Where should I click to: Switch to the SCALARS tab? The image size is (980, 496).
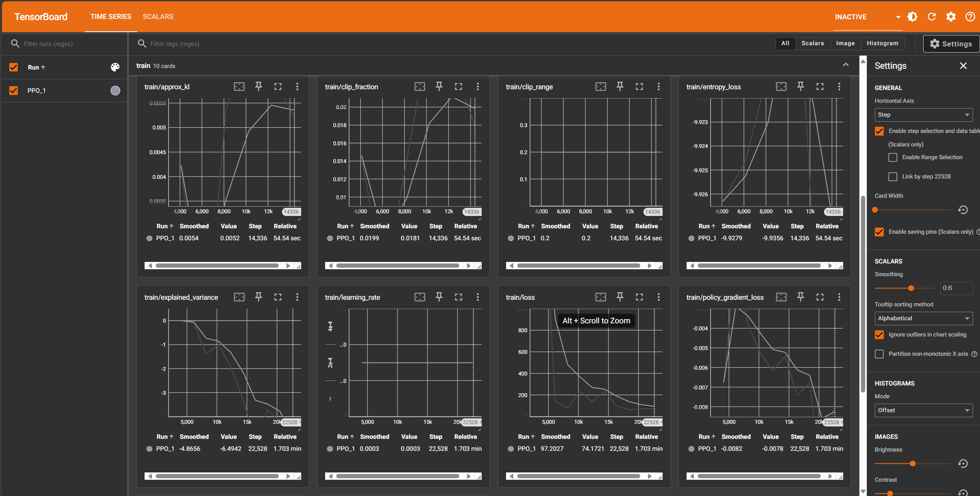(x=158, y=17)
